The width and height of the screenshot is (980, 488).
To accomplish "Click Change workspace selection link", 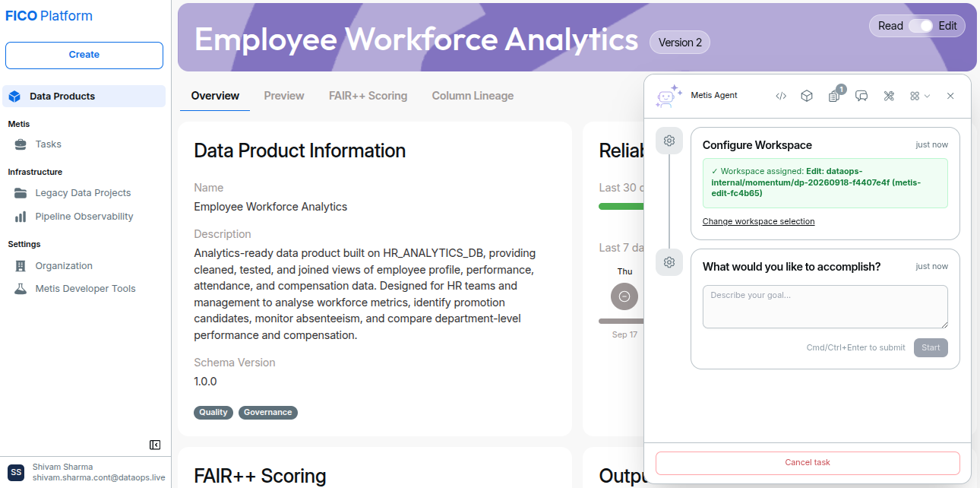I will [758, 222].
